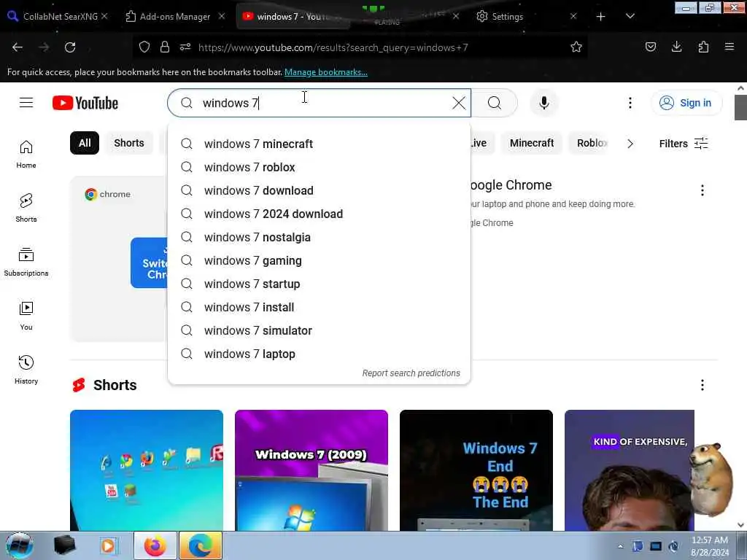The width and height of the screenshot is (747, 560).
Task: Open the taskbar clock and date
Action: tap(710, 546)
